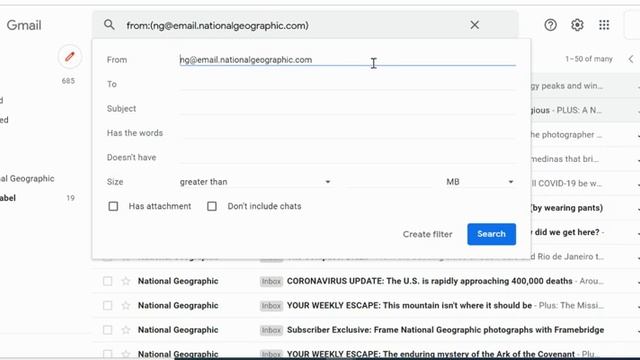
Task: Select the CORONAVIRUS UPDATE email checkbox
Action: (x=107, y=281)
